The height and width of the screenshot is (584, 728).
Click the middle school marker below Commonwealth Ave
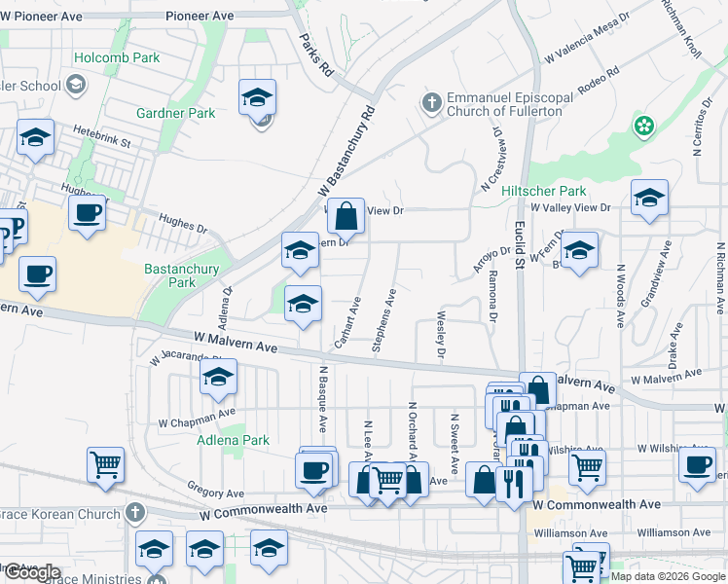204,550
